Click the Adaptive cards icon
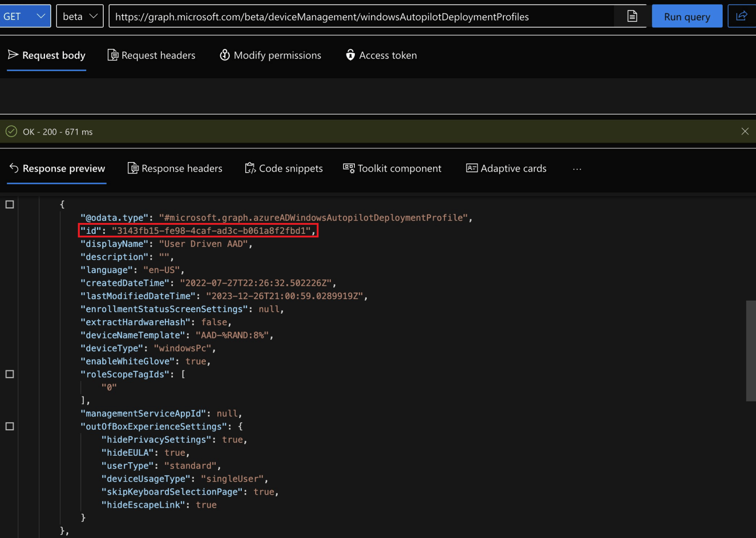756x538 pixels. pos(471,169)
